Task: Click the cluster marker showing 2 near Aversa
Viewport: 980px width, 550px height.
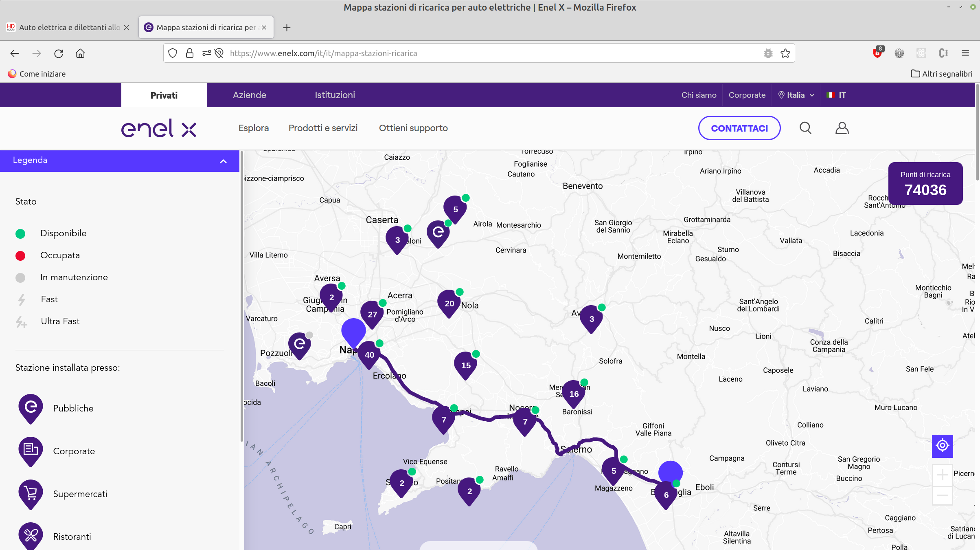Action: [x=331, y=297]
